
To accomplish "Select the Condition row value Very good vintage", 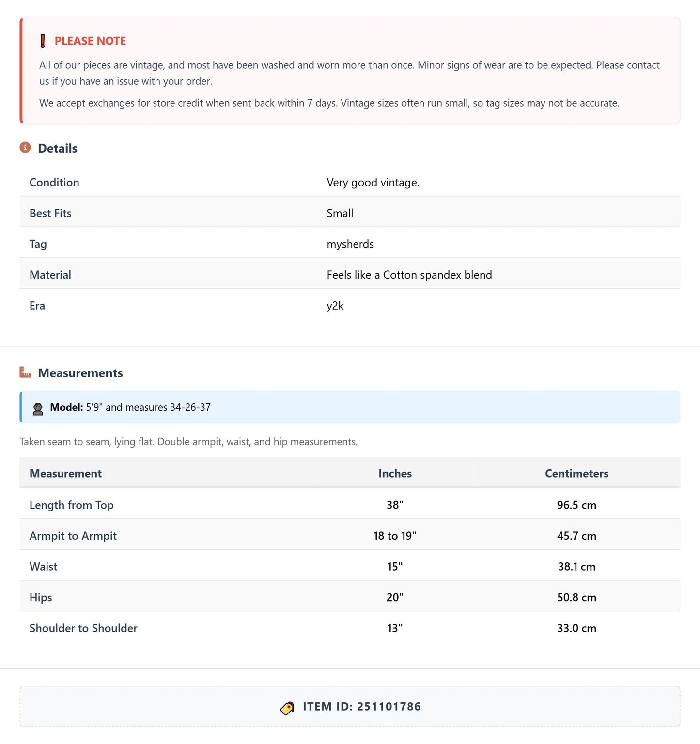I will coord(373,183).
